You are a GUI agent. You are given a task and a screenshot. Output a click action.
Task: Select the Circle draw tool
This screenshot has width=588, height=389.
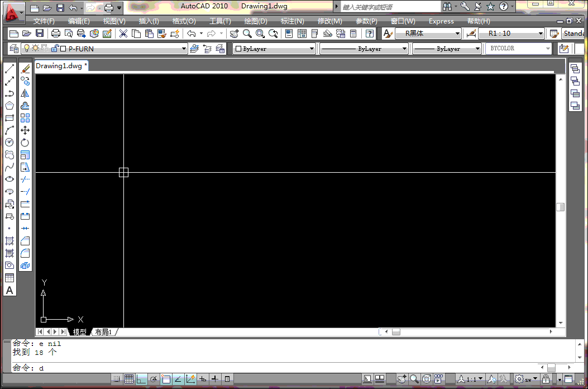coord(9,143)
